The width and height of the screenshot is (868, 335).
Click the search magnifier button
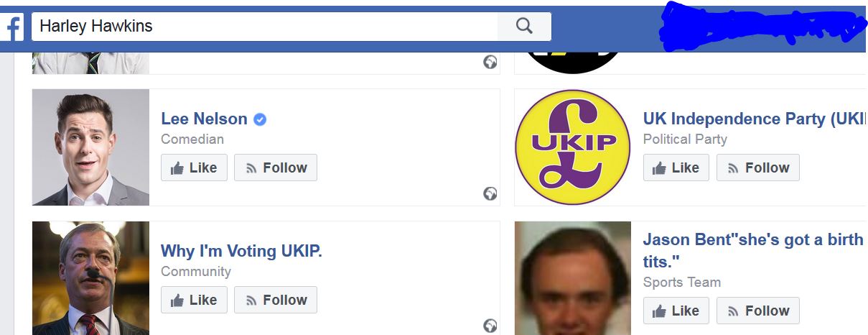524,27
